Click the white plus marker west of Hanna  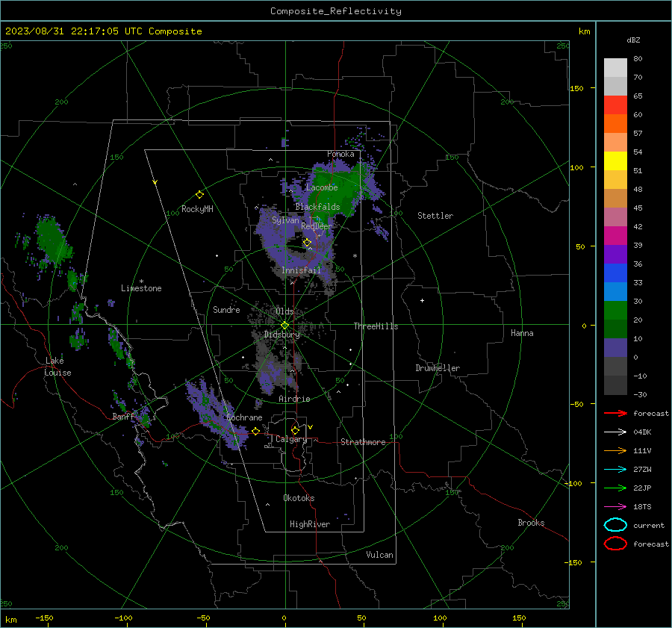pyautogui.click(x=422, y=300)
